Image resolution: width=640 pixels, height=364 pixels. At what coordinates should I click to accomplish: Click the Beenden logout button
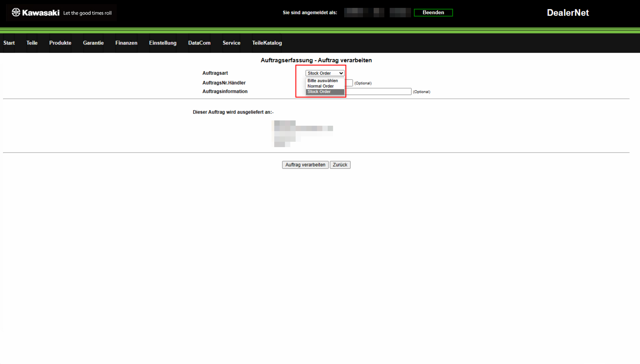[433, 13]
